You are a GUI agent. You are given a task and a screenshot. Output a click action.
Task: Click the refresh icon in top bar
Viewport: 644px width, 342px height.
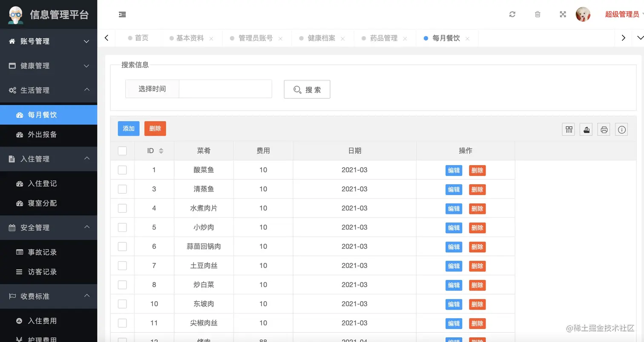[512, 14]
